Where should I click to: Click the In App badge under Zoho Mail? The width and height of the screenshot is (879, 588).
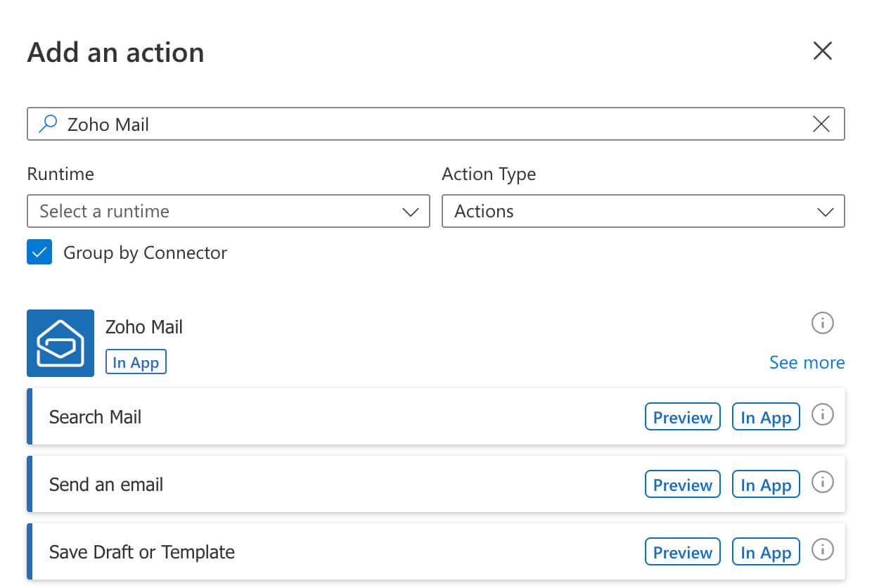point(136,363)
